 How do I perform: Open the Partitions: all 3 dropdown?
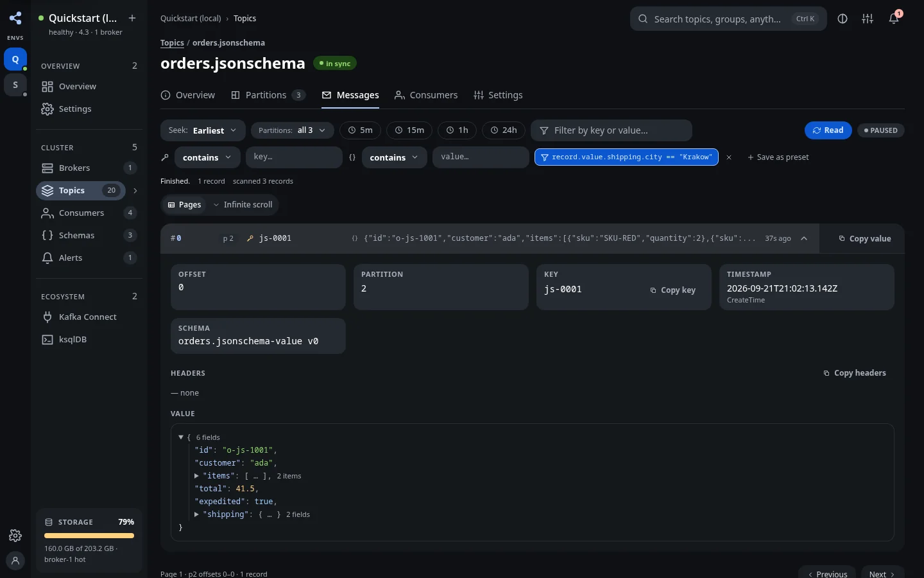292,130
